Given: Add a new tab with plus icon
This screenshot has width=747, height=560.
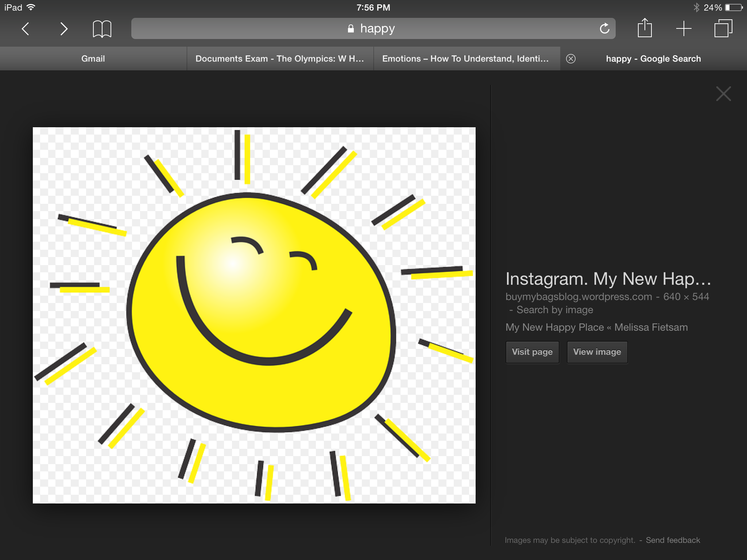Looking at the screenshot, I should pos(684,28).
